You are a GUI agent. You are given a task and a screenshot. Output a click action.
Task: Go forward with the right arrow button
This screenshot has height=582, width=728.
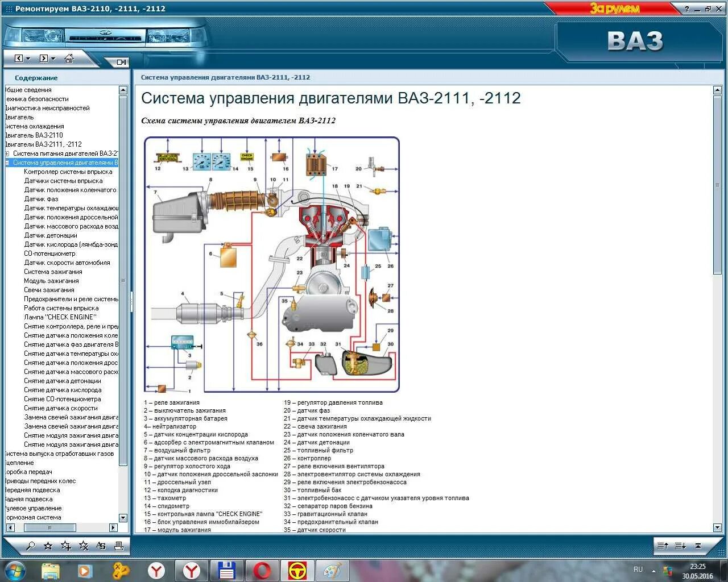tap(43, 58)
